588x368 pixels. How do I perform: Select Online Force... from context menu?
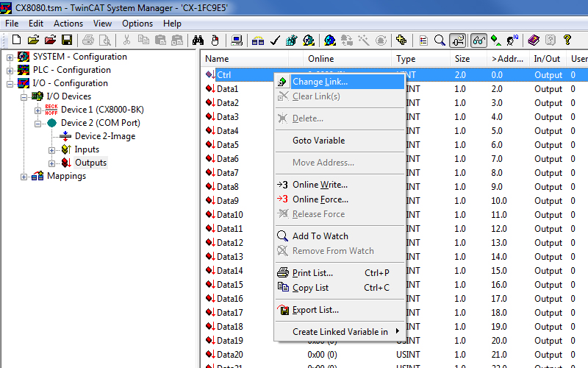click(x=340, y=199)
